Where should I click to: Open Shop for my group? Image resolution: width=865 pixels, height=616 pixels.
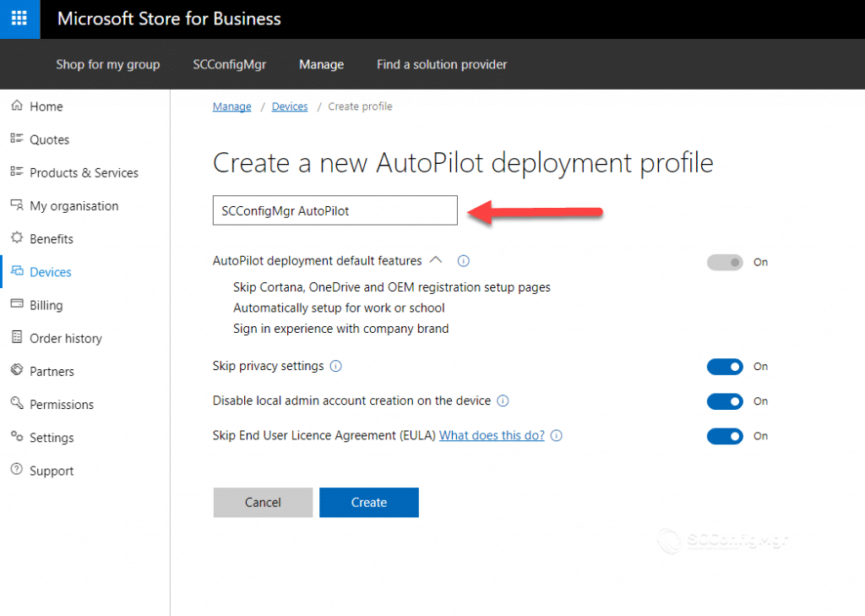pyautogui.click(x=107, y=64)
